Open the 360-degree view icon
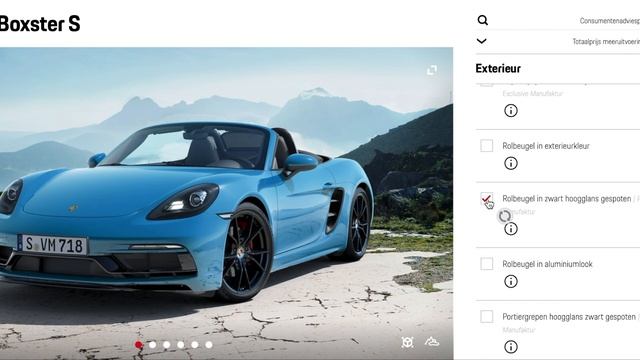640x360 pixels. point(407,342)
